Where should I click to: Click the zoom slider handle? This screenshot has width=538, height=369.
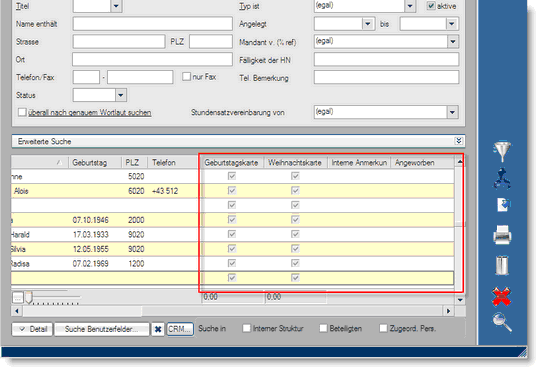(x=29, y=298)
